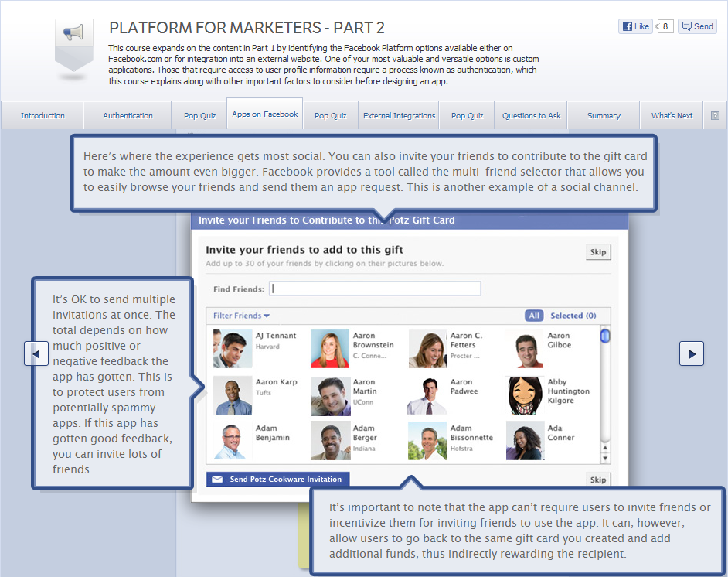Select Aaron Padwee's photo
728x577 pixels.
point(427,395)
